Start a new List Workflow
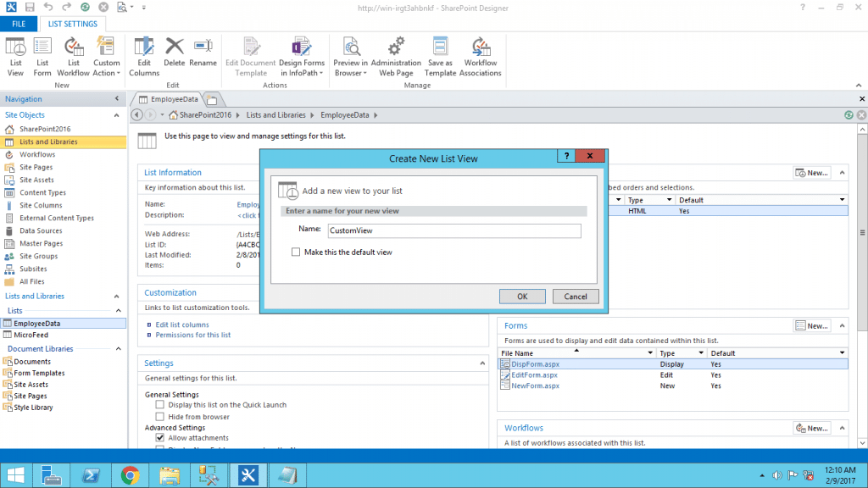Screen dimensions: 868x488 pyautogui.click(x=73, y=57)
